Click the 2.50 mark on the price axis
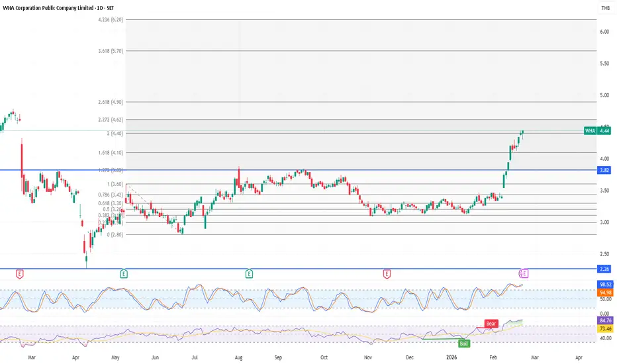Viewport: 617px width, 364px height. (x=604, y=254)
